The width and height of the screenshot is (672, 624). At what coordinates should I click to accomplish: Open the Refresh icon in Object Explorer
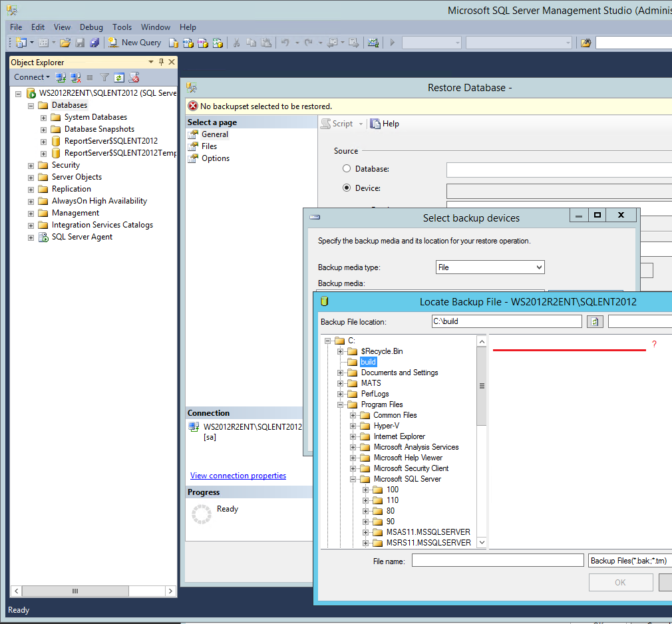coord(119,77)
